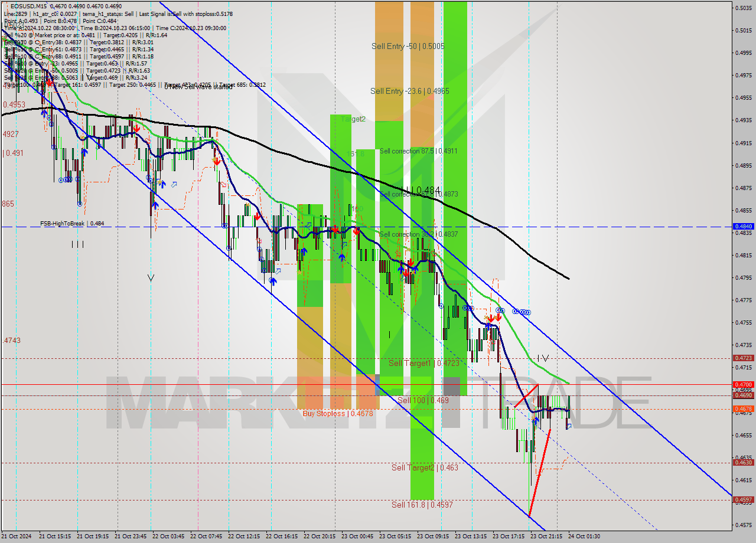Click the red '.4743' level label at left
The image size is (756, 543).
coord(12,341)
